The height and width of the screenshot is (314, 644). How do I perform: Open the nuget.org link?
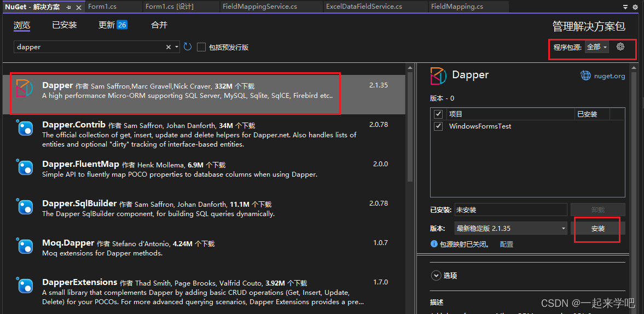coord(610,76)
